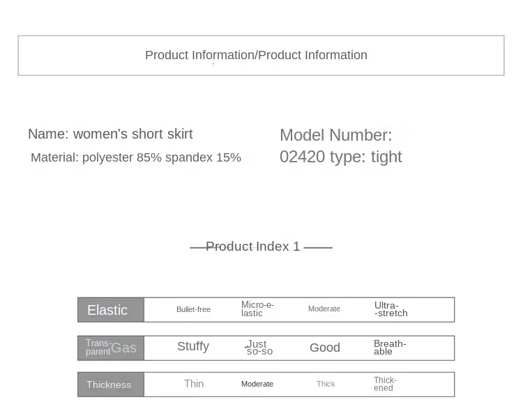Pick the Thickened option
Viewport: 523px width, 420px height.
(385, 384)
